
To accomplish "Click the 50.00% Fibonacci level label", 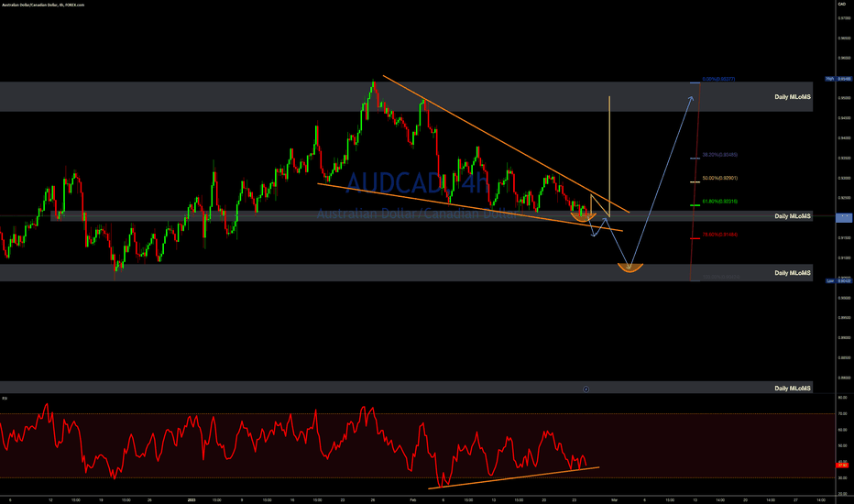I will pos(720,178).
